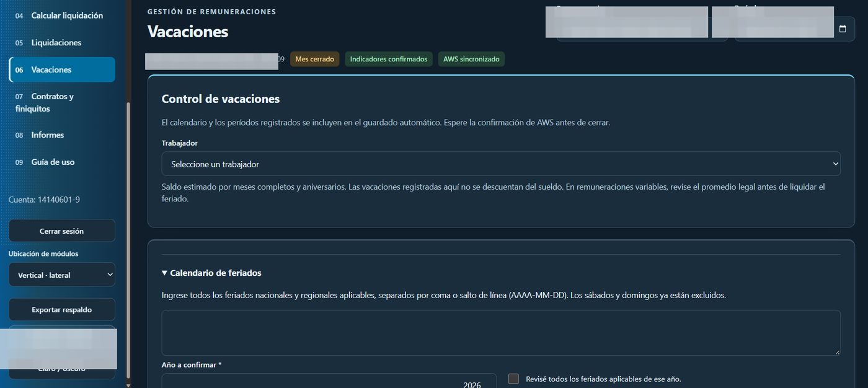Open Seleccione un trabajador dropdown
The height and width of the screenshot is (388, 868).
pos(501,164)
